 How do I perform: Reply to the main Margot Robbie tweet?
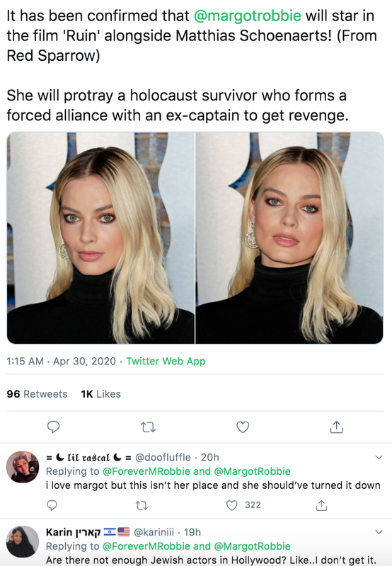pos(53,427)
